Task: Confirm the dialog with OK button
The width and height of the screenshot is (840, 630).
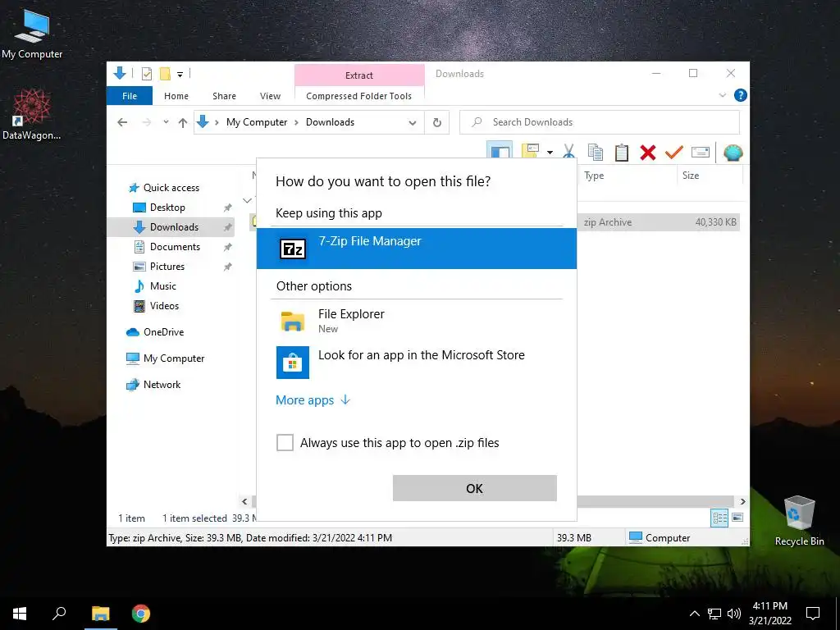Action: pos(475,488)
